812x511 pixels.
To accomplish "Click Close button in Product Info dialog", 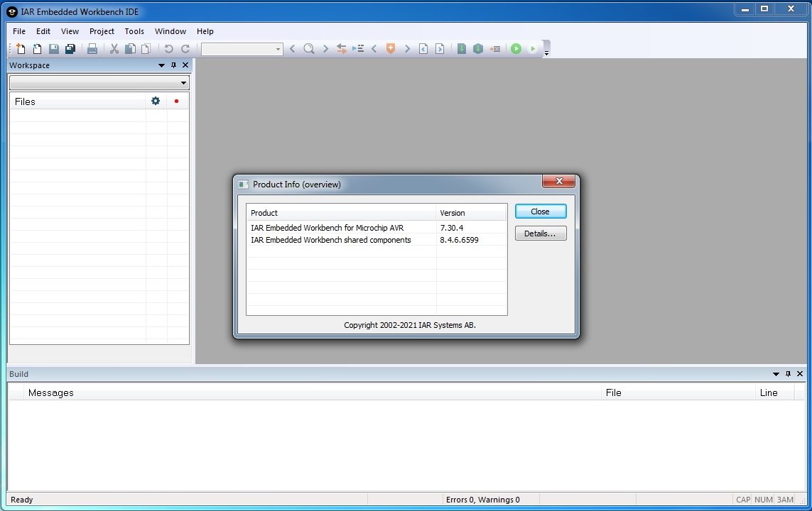I will tap(540, 211).
